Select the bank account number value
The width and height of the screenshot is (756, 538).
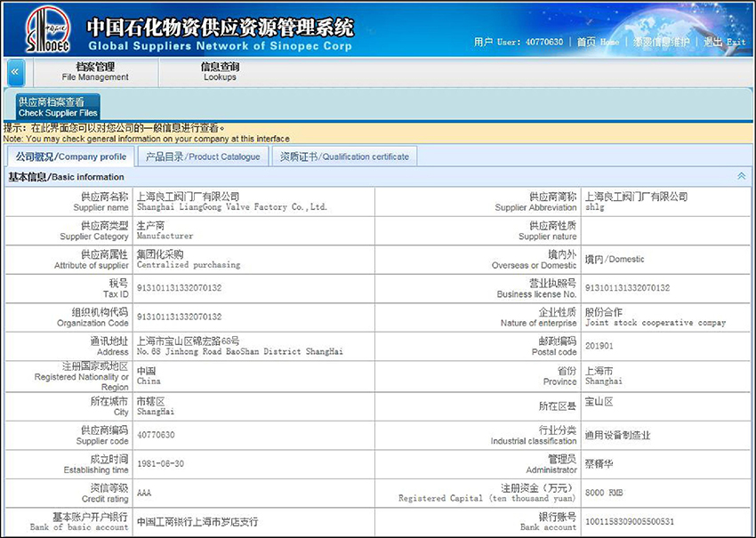pyautogui.click(x=630, y=522)
